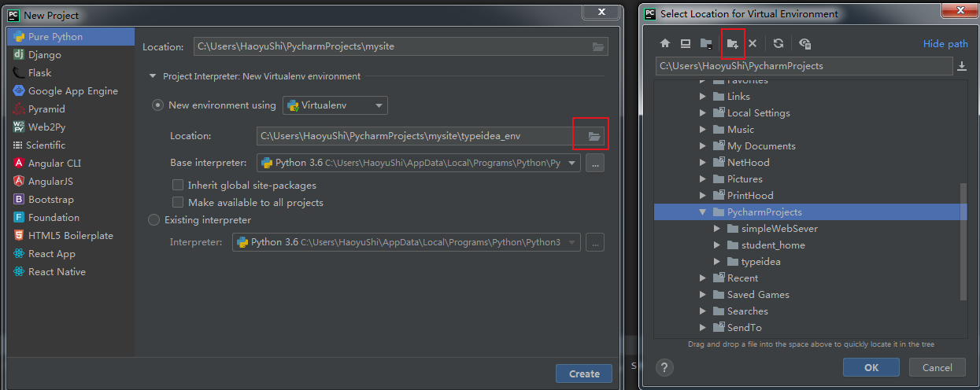Select Local Settings folder row

tap(807, 113)
